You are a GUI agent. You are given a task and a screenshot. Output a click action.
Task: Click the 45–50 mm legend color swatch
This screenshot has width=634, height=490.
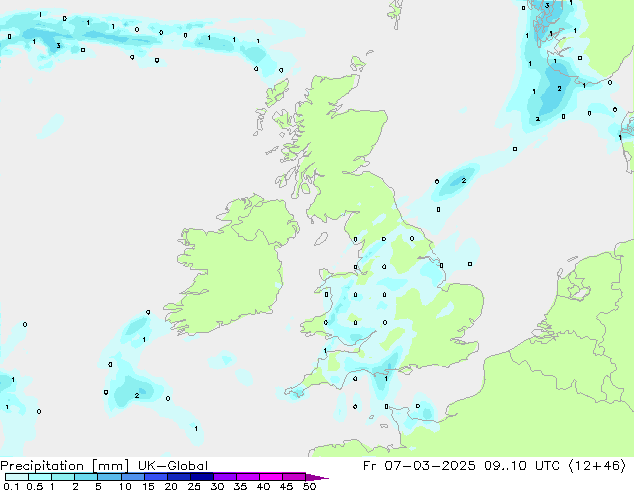pos(294,477)
